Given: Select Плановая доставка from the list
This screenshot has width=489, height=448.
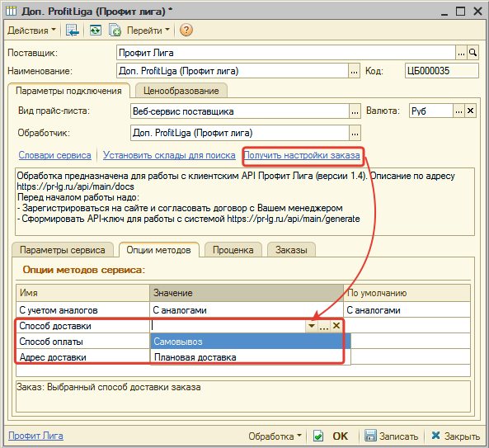Looking at the screenshot, I should pyautogui.click(x=195, y=357).
